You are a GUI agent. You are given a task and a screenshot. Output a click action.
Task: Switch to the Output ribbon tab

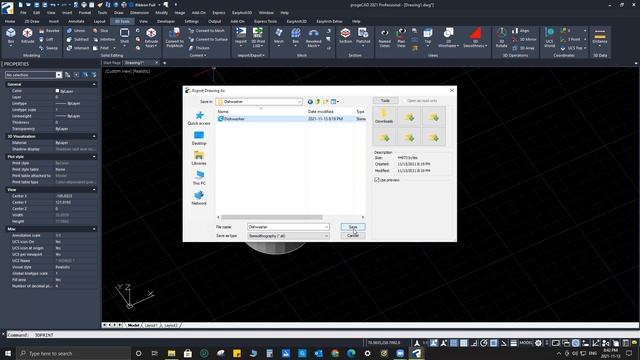tap(214, 21)
